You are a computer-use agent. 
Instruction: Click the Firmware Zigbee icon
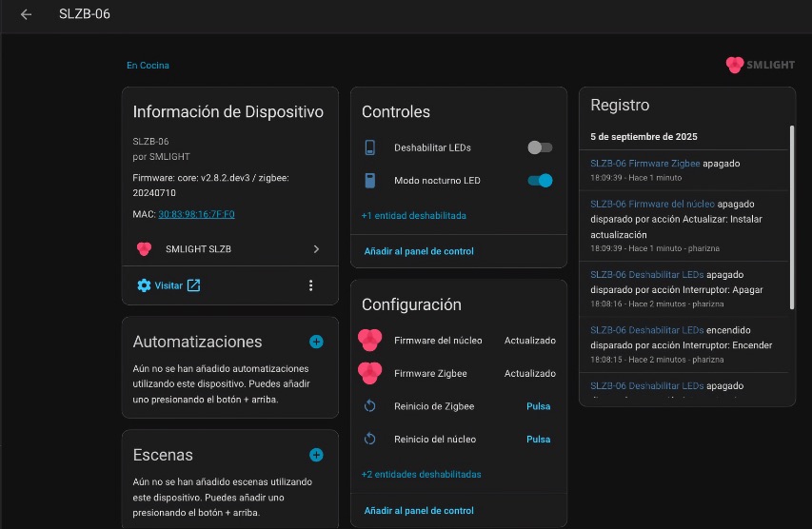(369, 373)
